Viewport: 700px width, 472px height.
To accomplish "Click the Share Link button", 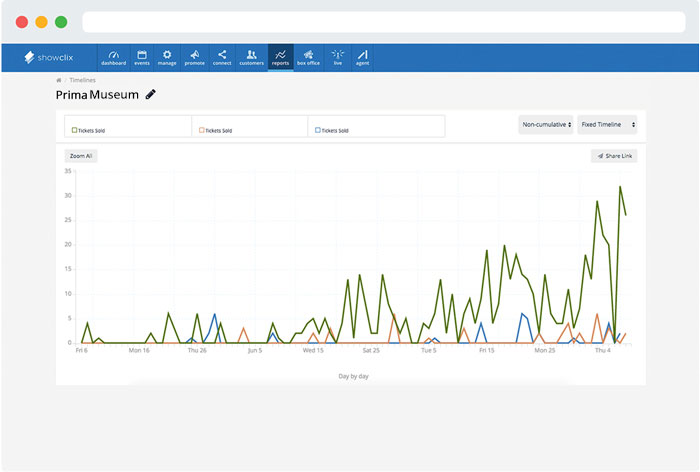I will tap(613, 156).
